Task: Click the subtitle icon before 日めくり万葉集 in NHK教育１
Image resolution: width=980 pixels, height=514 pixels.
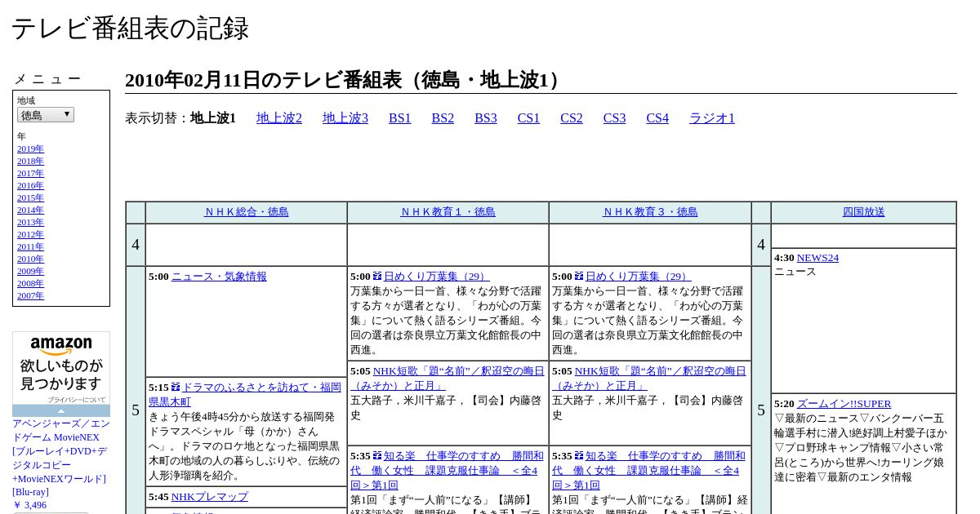Action: pyautogui.click(x=377, y=277)
